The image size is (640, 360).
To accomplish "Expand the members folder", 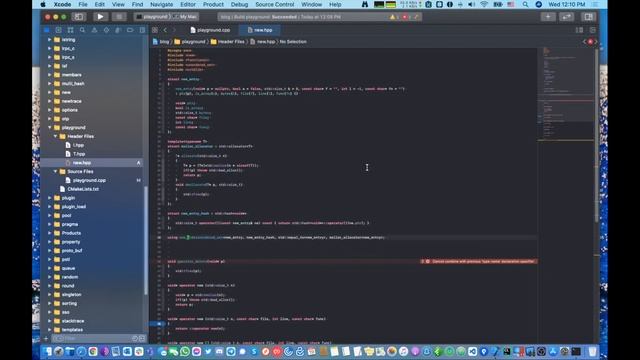I will click(x=50, y=75).
